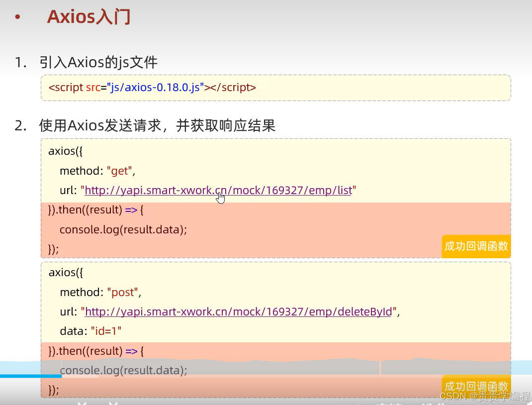Click the second }).then((result) => { line
This screenshot has width=532, height=405.
point(96,351)
